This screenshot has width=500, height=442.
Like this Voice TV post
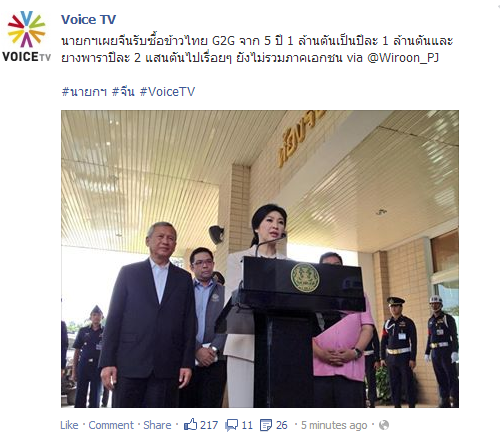(69, 425)
